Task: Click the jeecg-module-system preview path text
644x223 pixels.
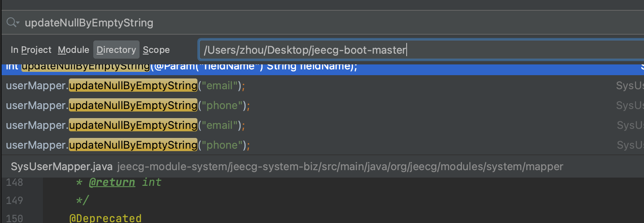Action: click(340, 167)
